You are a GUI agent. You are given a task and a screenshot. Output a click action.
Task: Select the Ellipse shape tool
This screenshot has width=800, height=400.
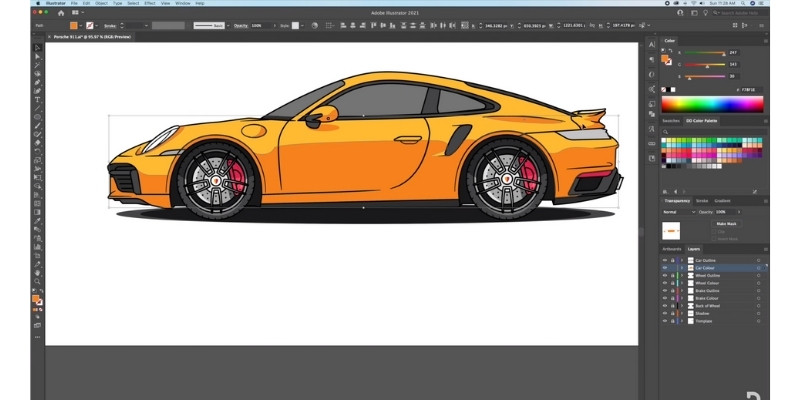(x=37, y=117)
